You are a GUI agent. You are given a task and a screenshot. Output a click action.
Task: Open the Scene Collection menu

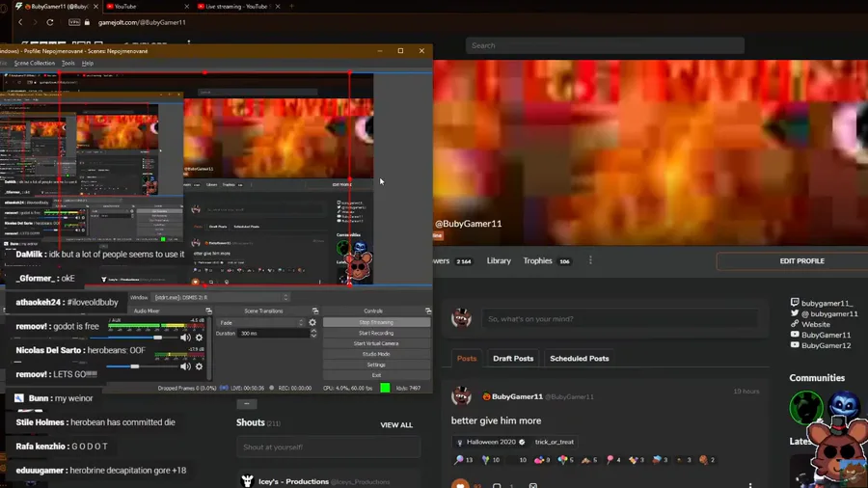(x=35, y=63)
